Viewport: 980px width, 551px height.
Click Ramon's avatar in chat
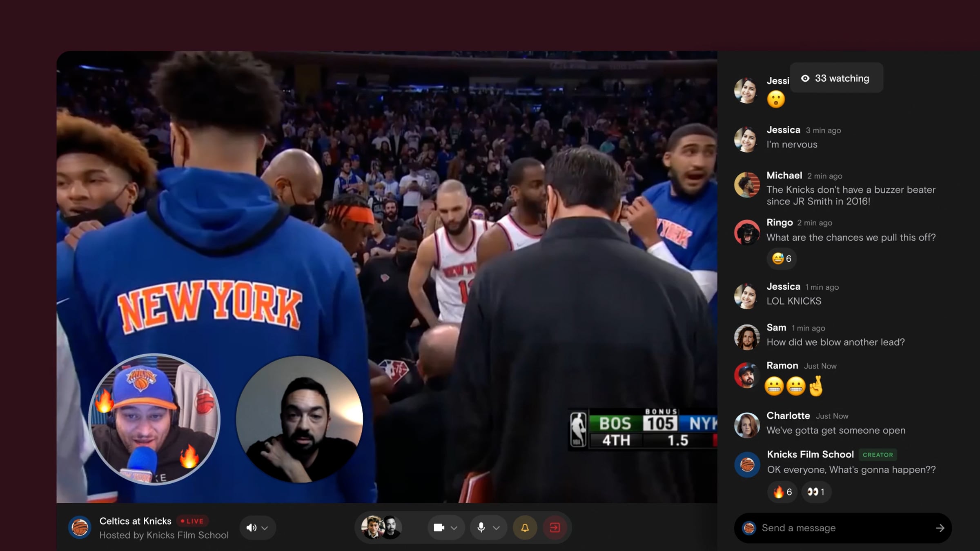(747, 375)
